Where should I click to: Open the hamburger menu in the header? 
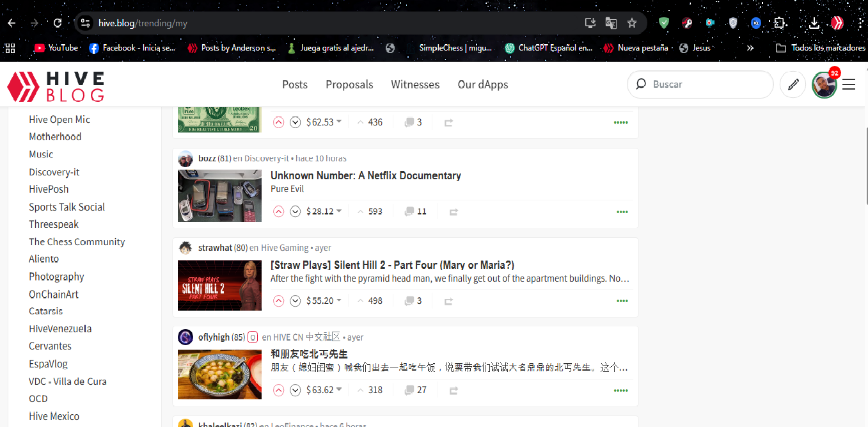tap(849, 85)
